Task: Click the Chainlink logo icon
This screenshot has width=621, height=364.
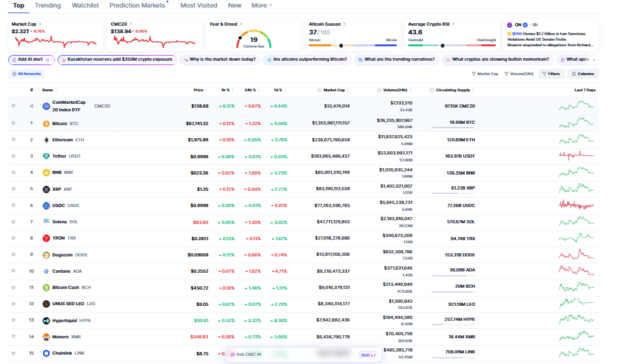Action: 46,353
